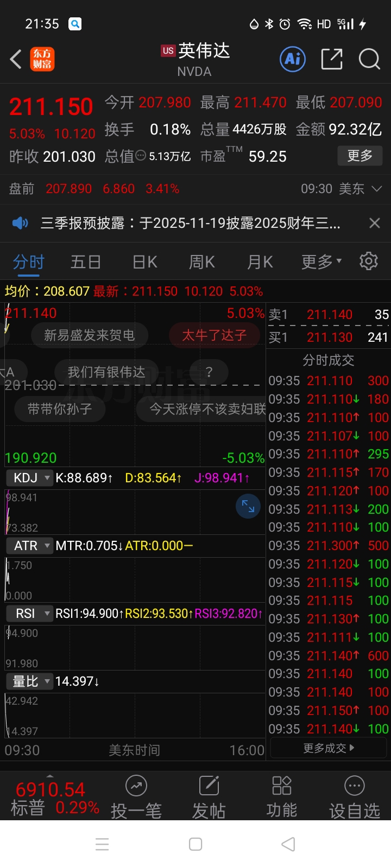391x868 pixels.
Task: Tap Android home square button
Action: click(195, 844)
